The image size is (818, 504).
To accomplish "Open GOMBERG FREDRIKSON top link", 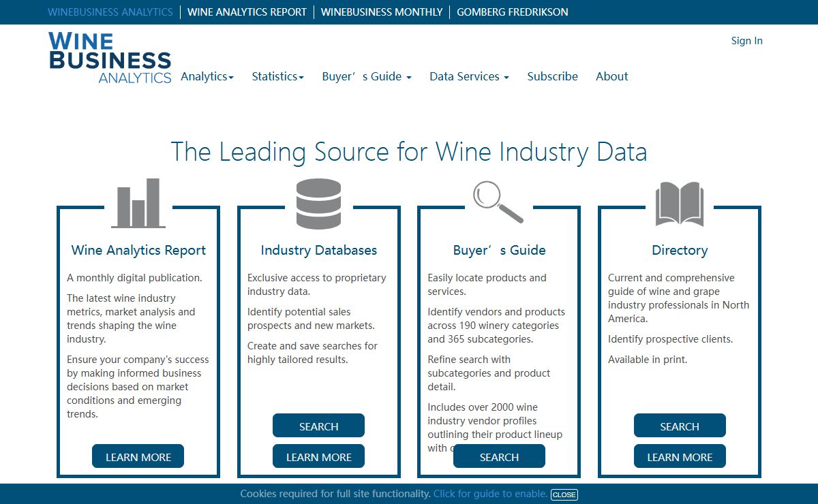I will [x=513, y=12].
